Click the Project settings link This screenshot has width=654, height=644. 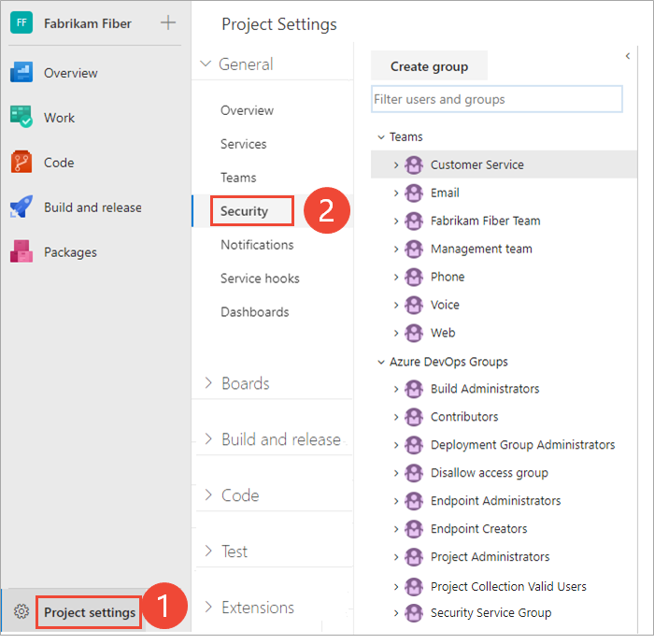(90, 612)
